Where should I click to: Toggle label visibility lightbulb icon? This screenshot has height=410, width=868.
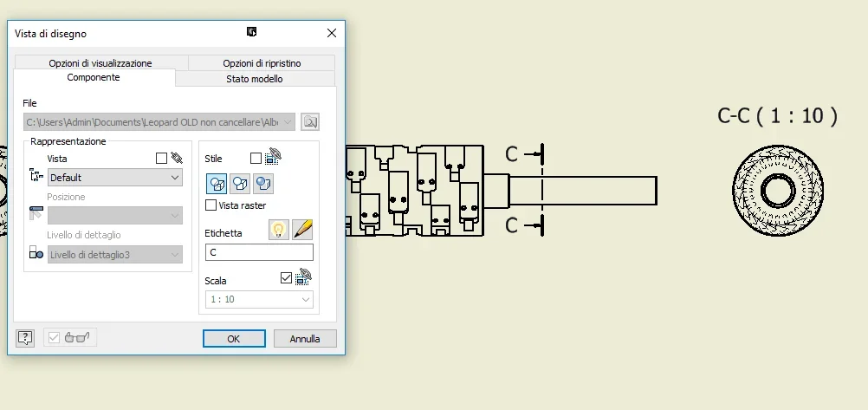tap(279, 230)
